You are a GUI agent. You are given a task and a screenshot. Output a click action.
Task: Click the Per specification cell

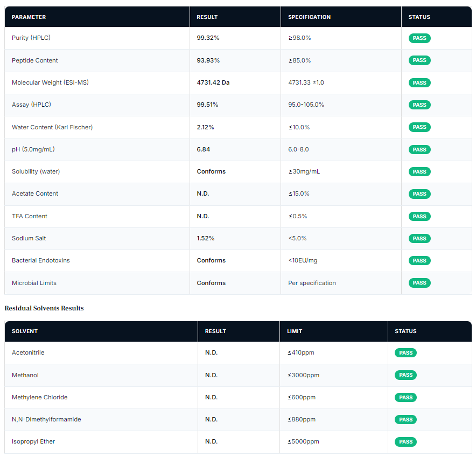pos(312,283)
